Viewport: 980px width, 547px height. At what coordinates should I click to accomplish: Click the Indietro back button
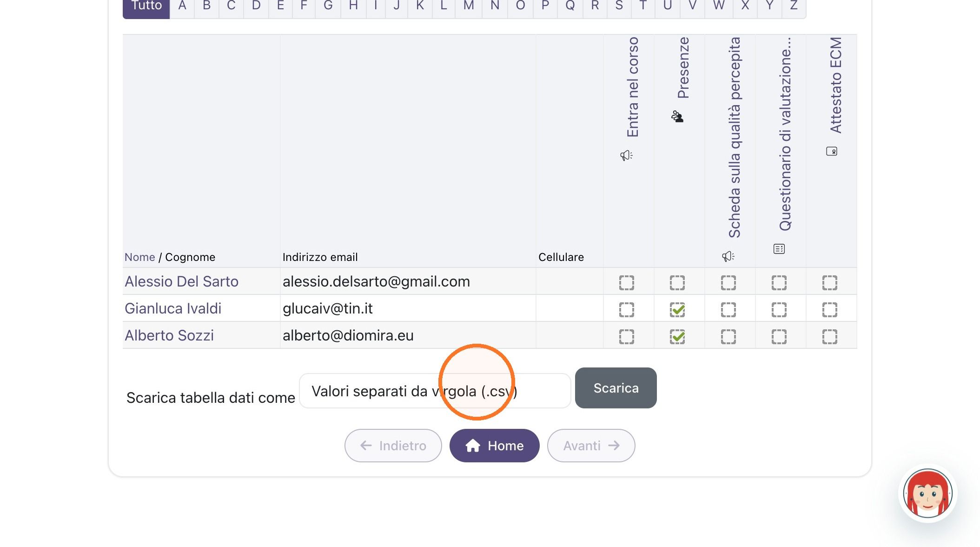point(393,446)
